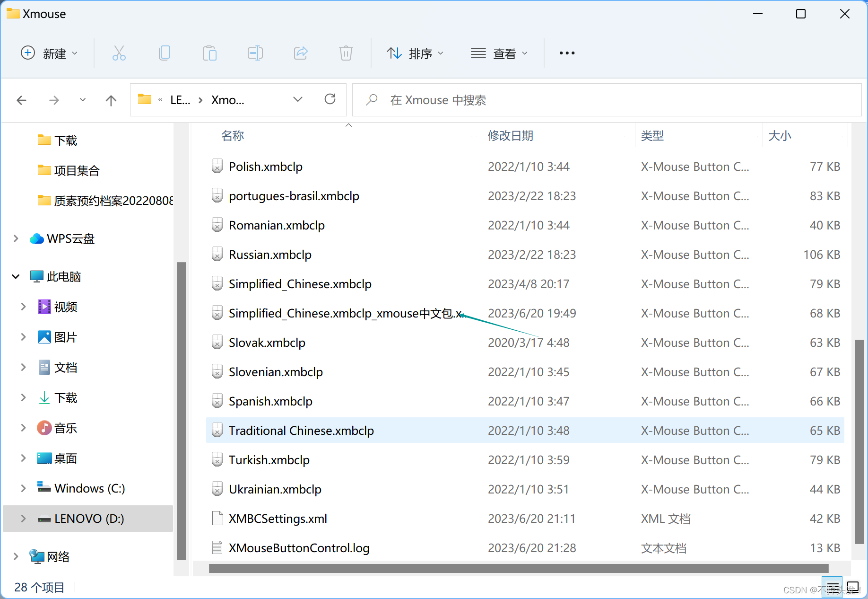Expand the 网络 tree node
The width and height of the screenshot is (868, 599).
[x=16, y=556]
